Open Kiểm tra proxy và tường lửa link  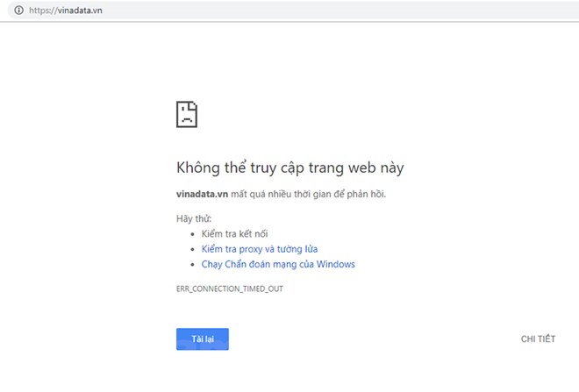point(260,249)
